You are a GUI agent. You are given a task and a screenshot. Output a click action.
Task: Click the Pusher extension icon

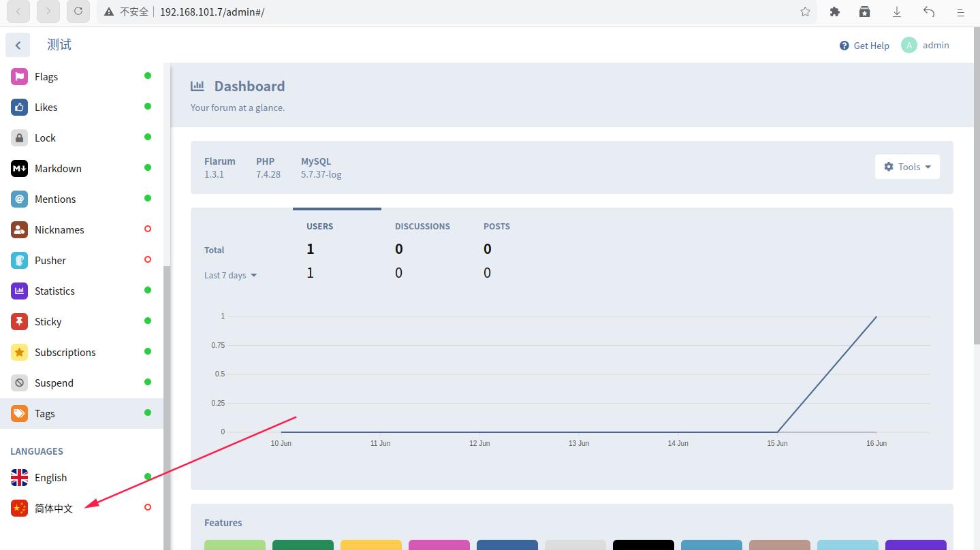[19, 260]
